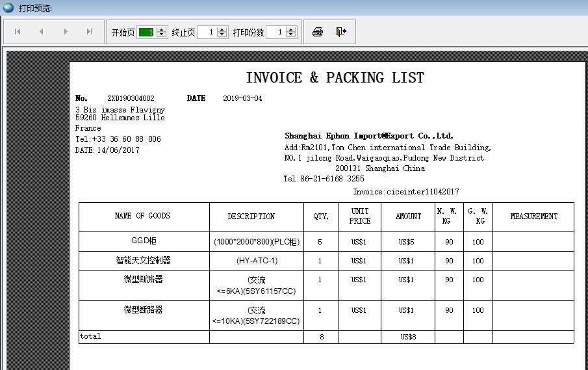Click the MEASUREMENT column header
The height and width of the screenshot is (370, 588).
coord(533,217)
